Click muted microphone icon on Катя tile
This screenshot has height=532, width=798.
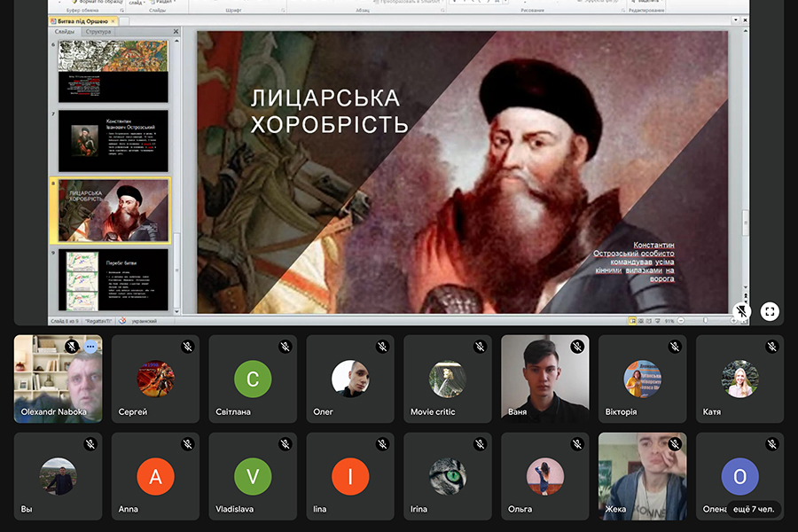(x=772, y=347)
